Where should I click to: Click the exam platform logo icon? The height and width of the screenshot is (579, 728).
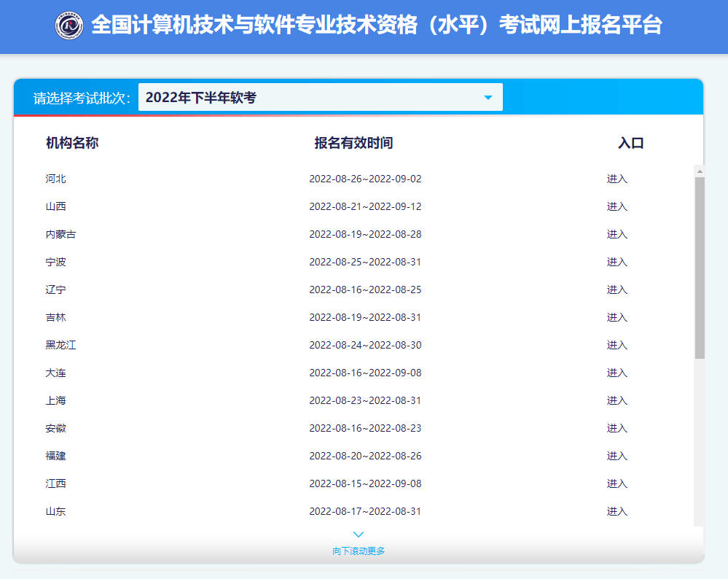[x=69, y=26]
